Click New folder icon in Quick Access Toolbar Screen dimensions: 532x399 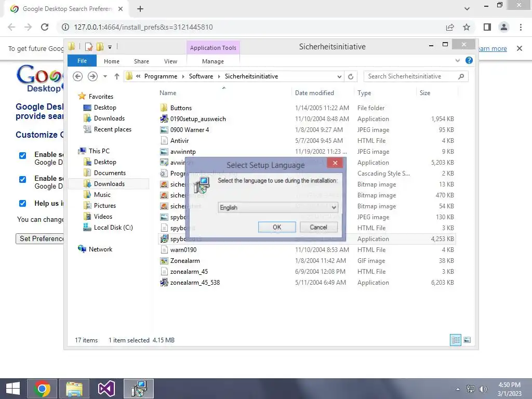100,47
